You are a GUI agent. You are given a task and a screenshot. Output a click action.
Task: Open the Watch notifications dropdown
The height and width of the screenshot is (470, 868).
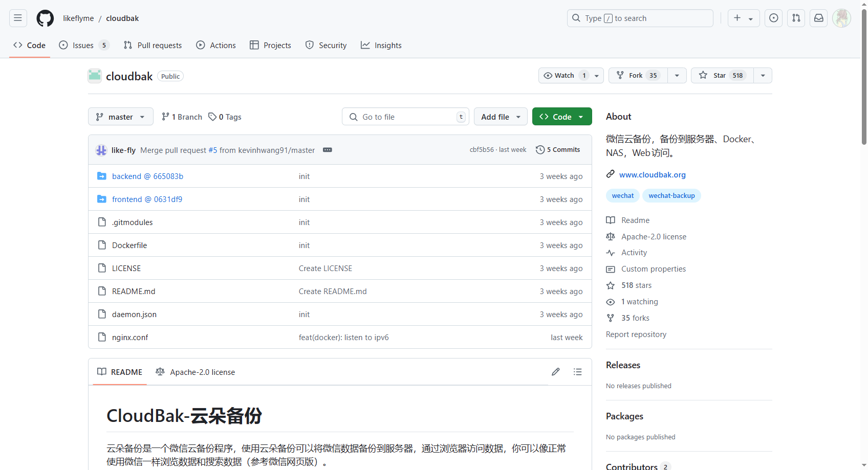(571, 75)
